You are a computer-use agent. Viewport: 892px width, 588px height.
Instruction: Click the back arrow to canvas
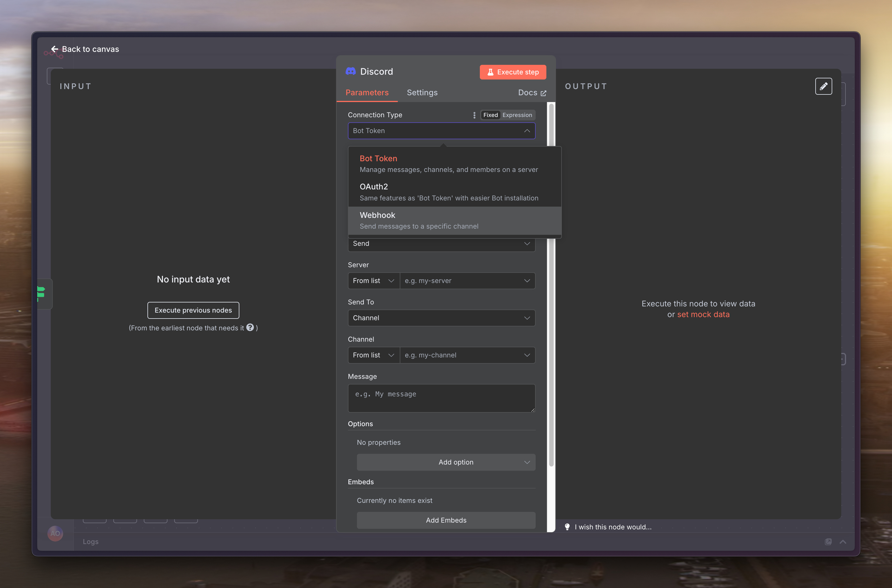tap(55, 49)
